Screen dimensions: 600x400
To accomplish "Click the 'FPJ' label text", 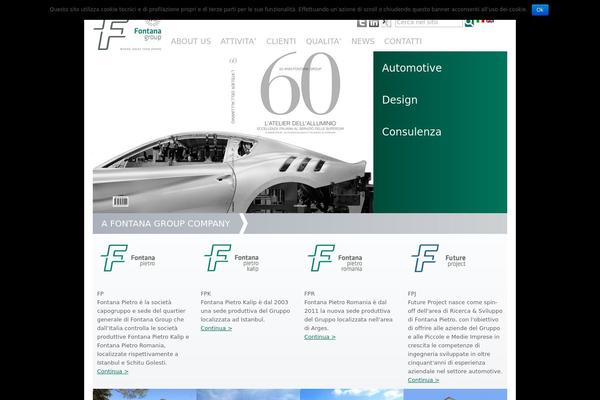I will click(x=412, y=294).
